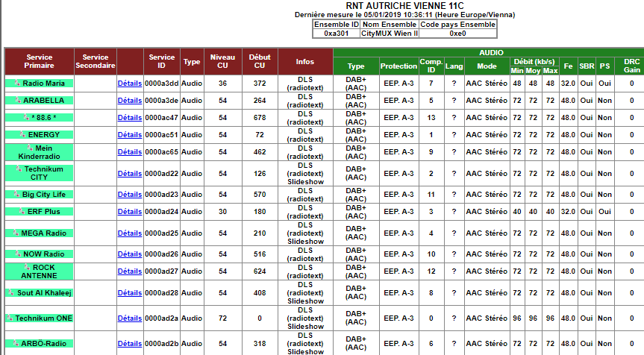Select the ARABELLA service name
Viewport: 644px width, 355px height.
click(43, 101)
